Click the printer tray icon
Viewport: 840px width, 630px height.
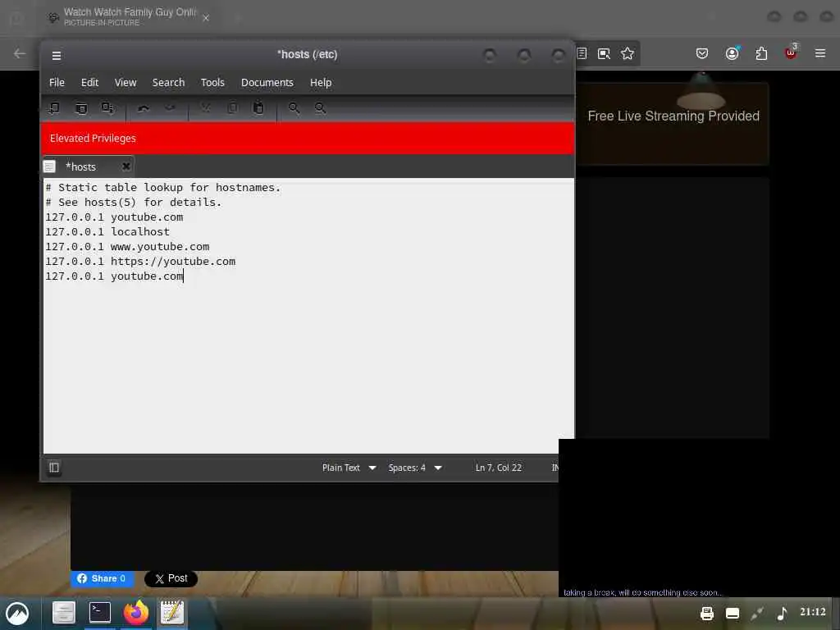[x=707, y=614]
